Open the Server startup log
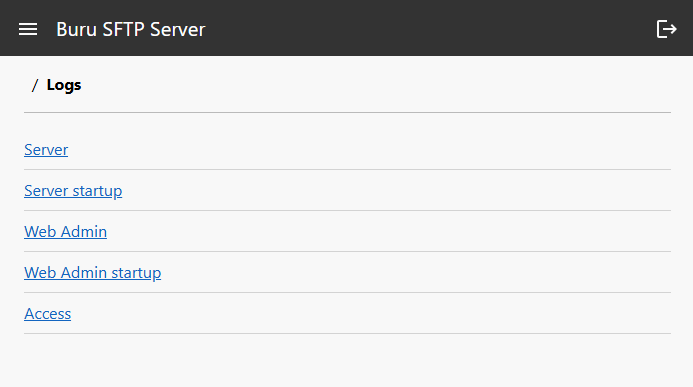Image resolution: width=693 pixels, height=387 pixels. click(73, 190)
